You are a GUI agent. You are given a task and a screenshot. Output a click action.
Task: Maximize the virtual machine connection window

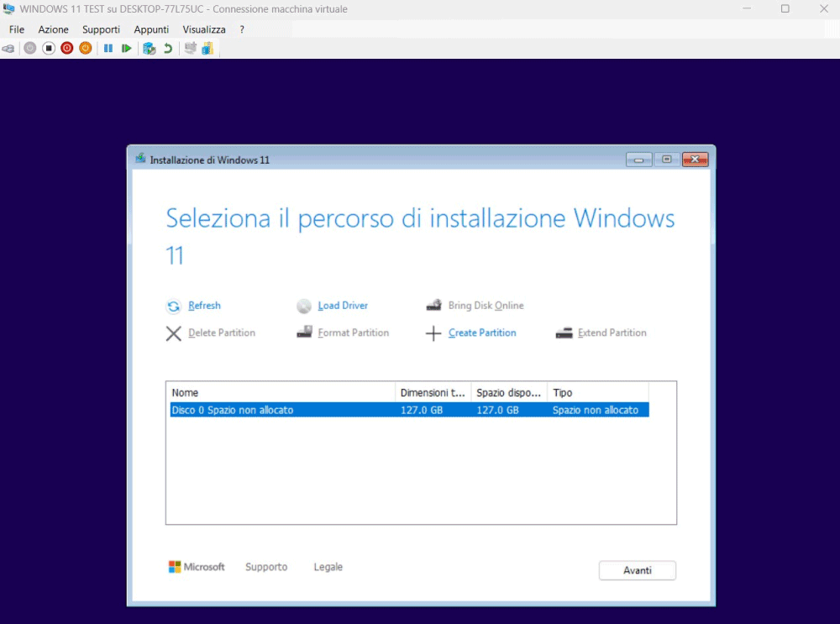pyautogui.click(x=785, y=8)
